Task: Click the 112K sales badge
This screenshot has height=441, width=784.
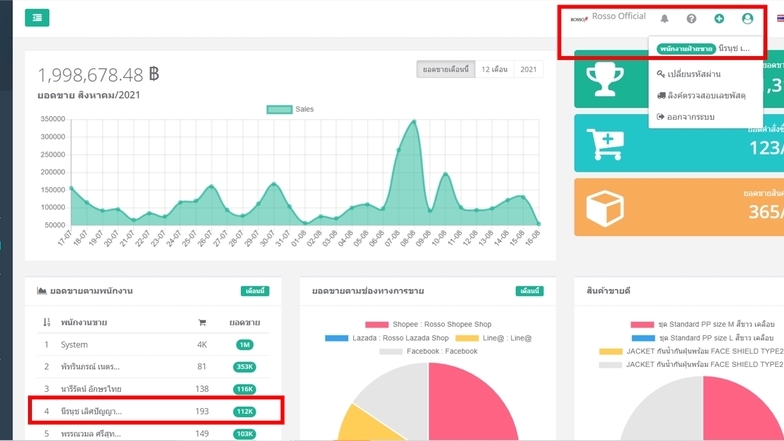Action: (x=244, y=412)
